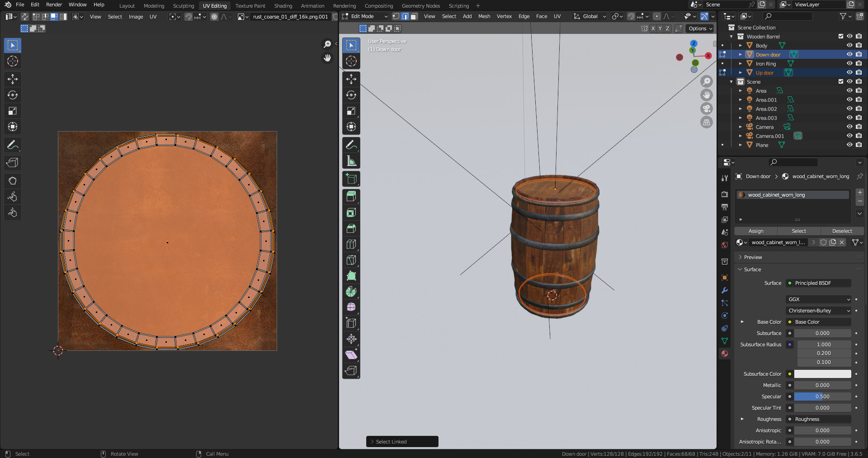Select the UV editor Pinch tool

point(13,212)
